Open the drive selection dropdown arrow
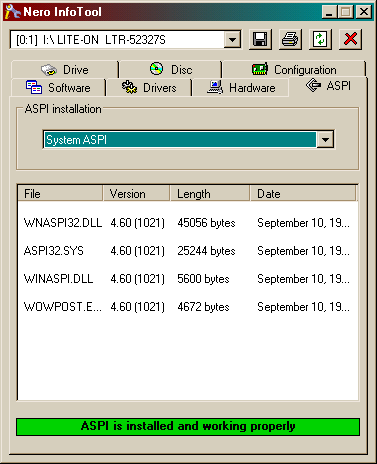Viewport: 377px width, 464px height. pyautogui.click(x=232, y=40)
